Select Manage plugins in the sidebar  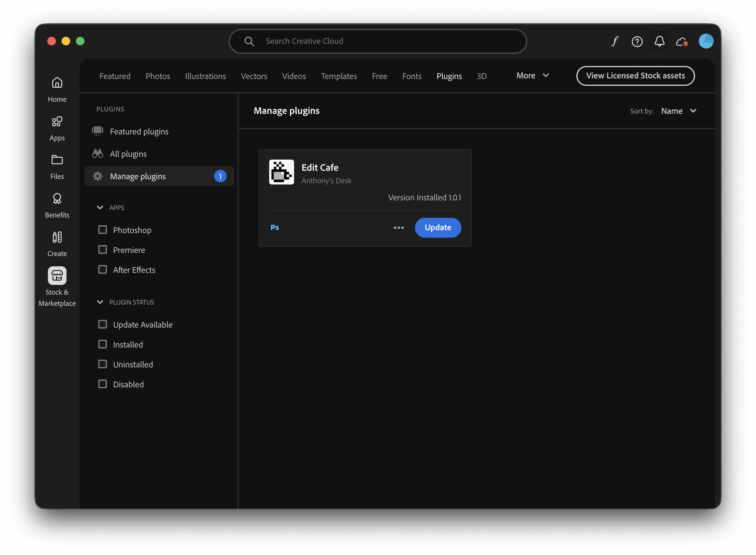[x=159, y=176]
